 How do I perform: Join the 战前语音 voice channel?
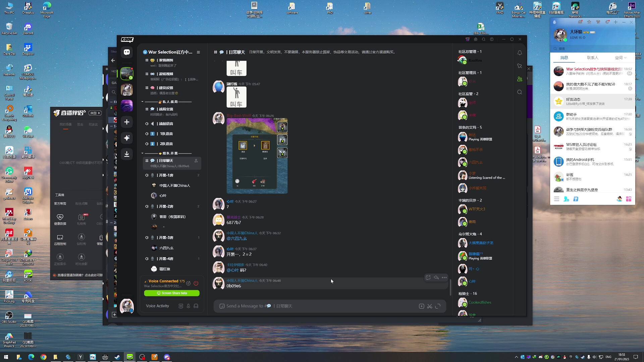[x=172, y=124]
